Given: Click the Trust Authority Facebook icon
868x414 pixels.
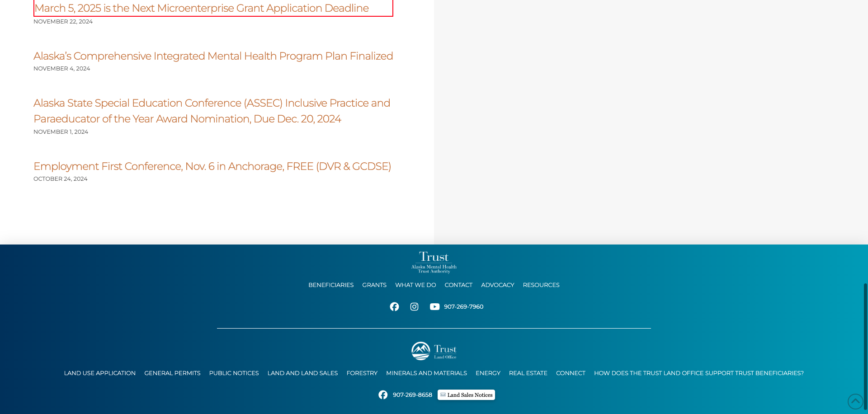Looking at the screenshot, I should 394,307.
